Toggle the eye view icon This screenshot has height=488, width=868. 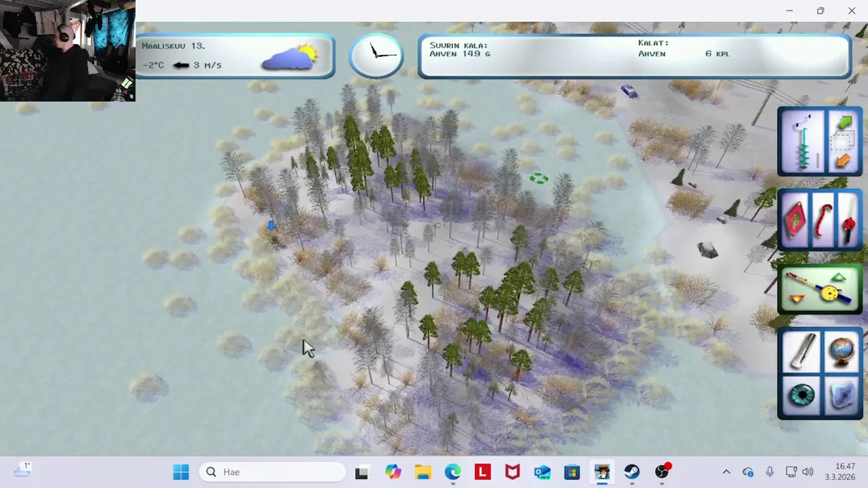[802, 395]
